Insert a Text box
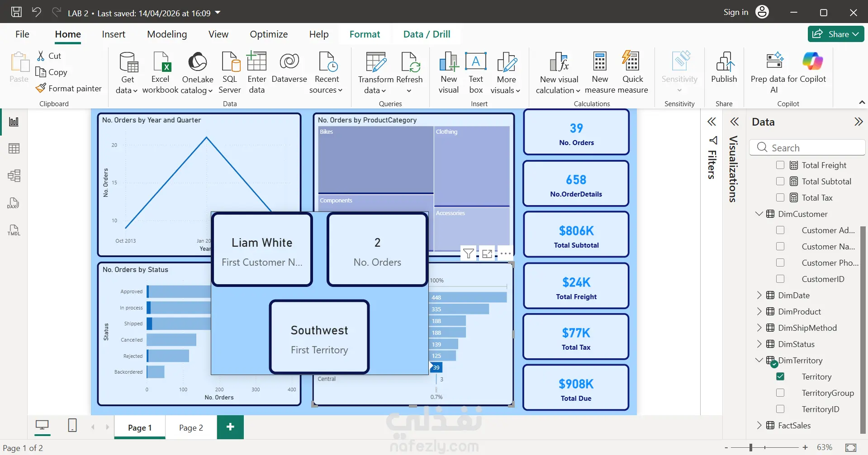This screenshot has width=868, height=455. 476,73
